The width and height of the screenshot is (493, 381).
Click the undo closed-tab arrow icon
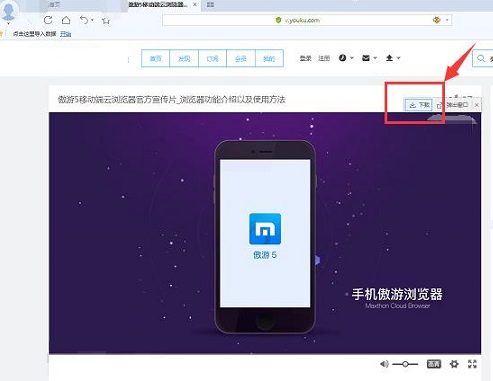click(84, 20)
